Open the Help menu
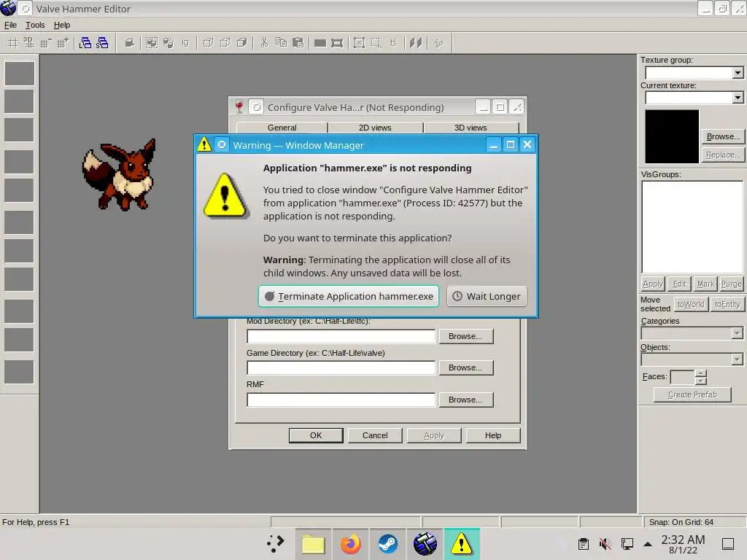Screen dimensions: 747x560 tap(62, 26)
